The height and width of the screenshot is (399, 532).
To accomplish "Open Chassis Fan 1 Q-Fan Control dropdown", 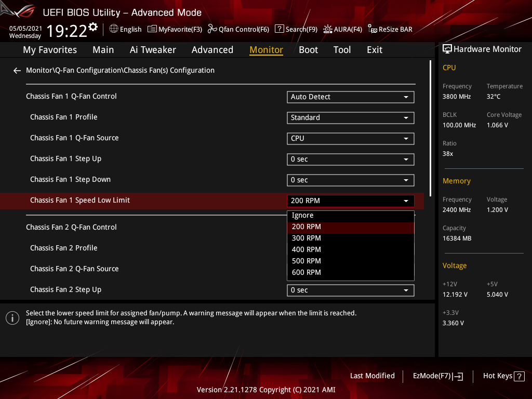I will point(351,97).
